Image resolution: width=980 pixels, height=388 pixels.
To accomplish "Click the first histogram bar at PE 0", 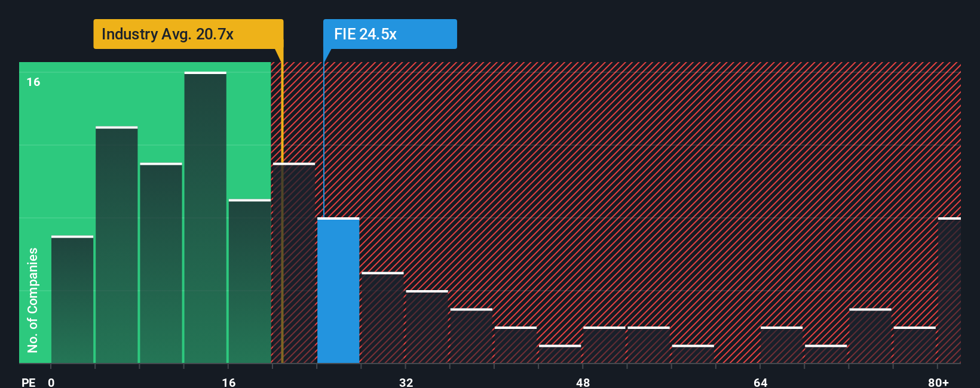I will [x=72, y=300].
